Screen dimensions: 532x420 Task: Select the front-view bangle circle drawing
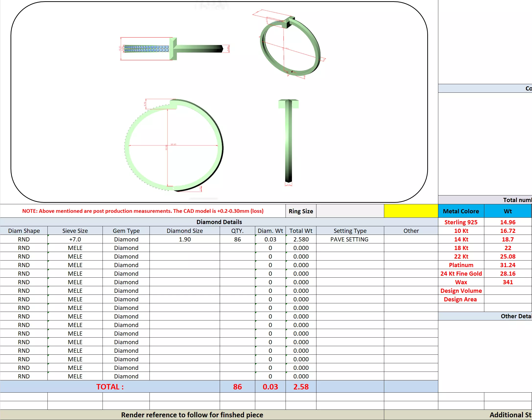tap(173, 146)
